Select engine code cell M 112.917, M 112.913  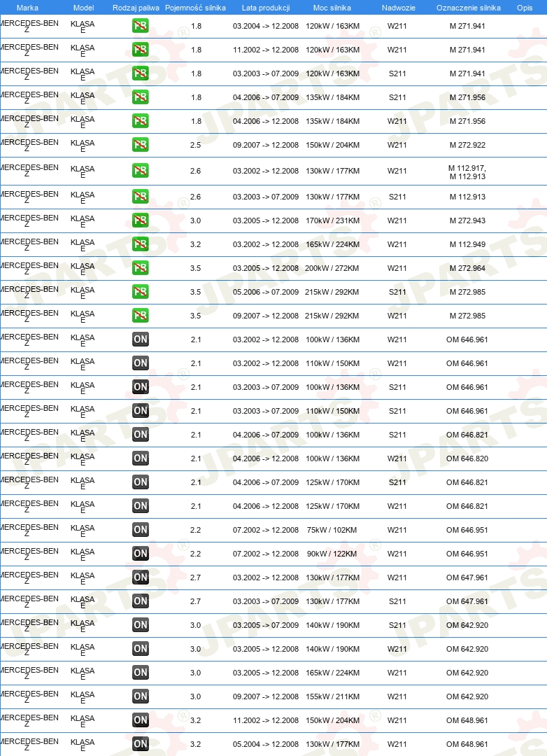467,172
